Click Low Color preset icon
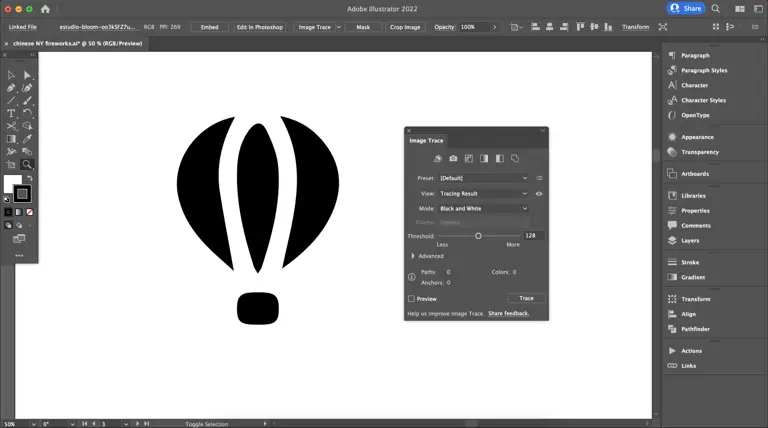Image resolution: width=768 pixels, height=428 pixels. 469,159
